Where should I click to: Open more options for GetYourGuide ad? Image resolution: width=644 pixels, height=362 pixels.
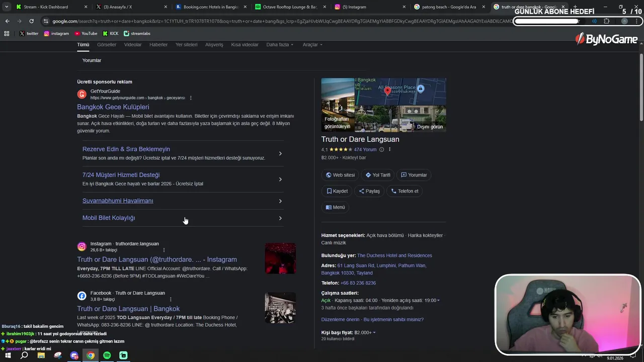(191, 98)
